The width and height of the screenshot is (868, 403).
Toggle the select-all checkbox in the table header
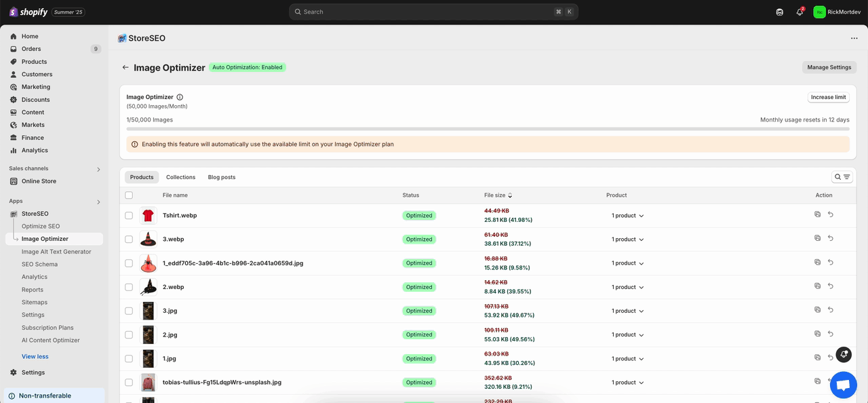(x=129, y=195)
